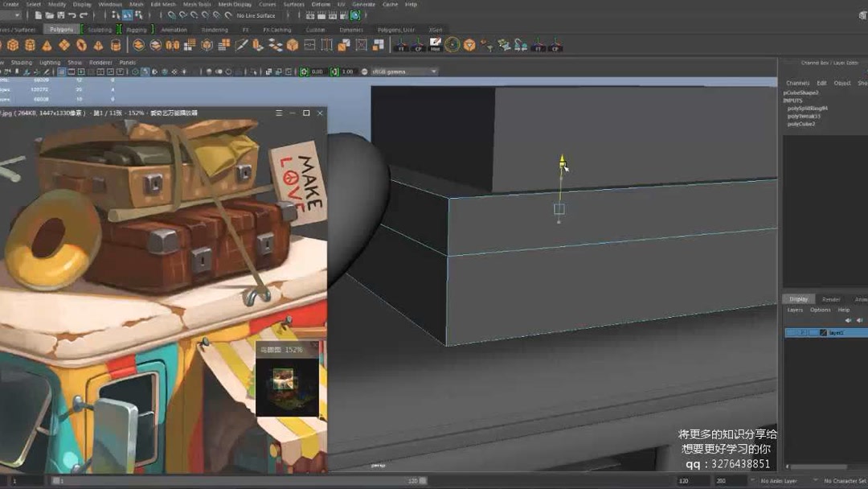868x489 pixels.
Task: Switch to the Rigging shelf tab
Action: click(137, 29)
